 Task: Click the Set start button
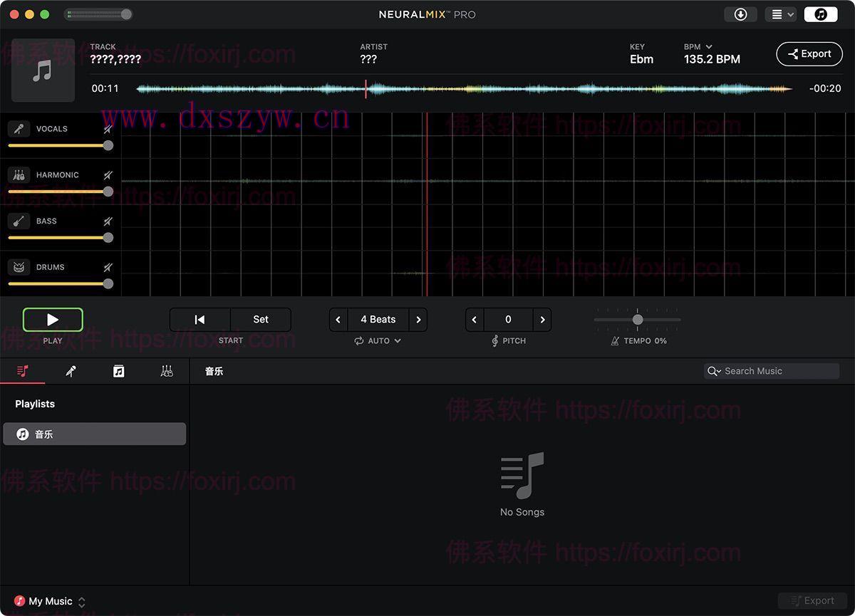coord(261,320)
